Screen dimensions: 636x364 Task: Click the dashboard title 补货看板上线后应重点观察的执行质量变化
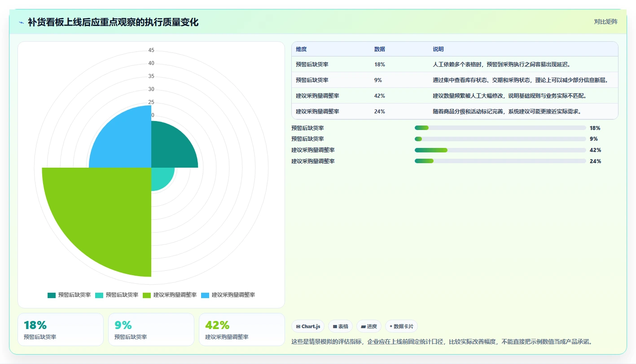click(113, 22)
